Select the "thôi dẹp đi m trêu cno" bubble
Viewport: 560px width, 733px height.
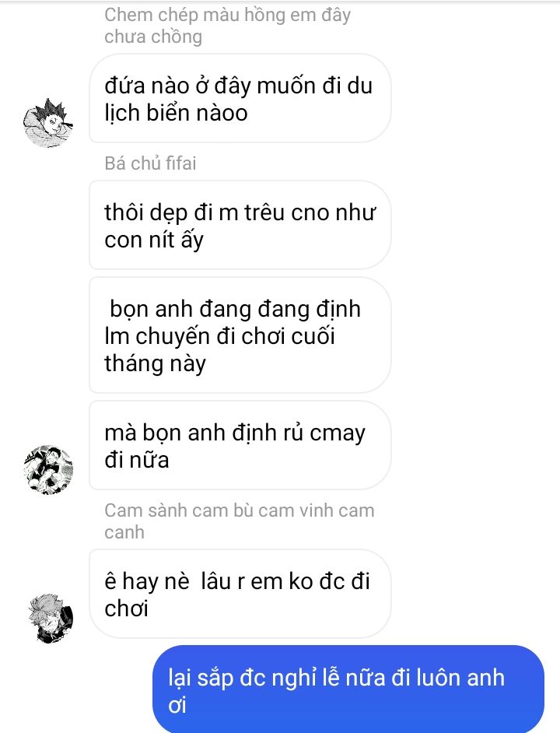[x=240, y=225]
